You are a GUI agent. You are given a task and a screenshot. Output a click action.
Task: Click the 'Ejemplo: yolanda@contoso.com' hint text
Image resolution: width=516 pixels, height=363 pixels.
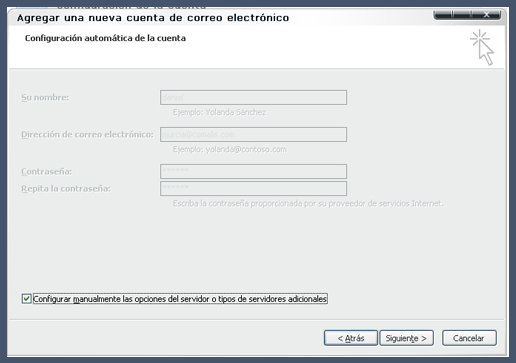pyautogui.click(x=229, y=149)
